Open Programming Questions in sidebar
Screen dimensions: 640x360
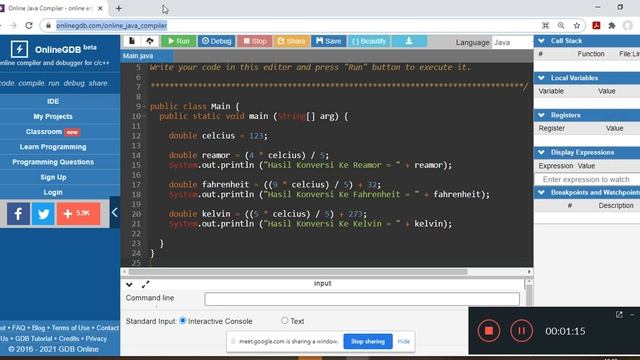(53, 162)
